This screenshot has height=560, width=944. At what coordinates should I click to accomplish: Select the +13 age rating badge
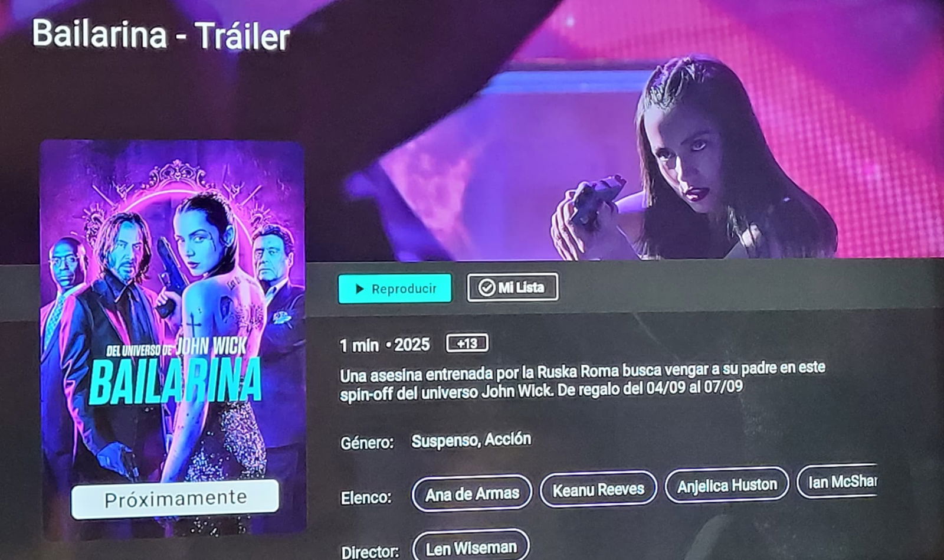pos(467,343)
